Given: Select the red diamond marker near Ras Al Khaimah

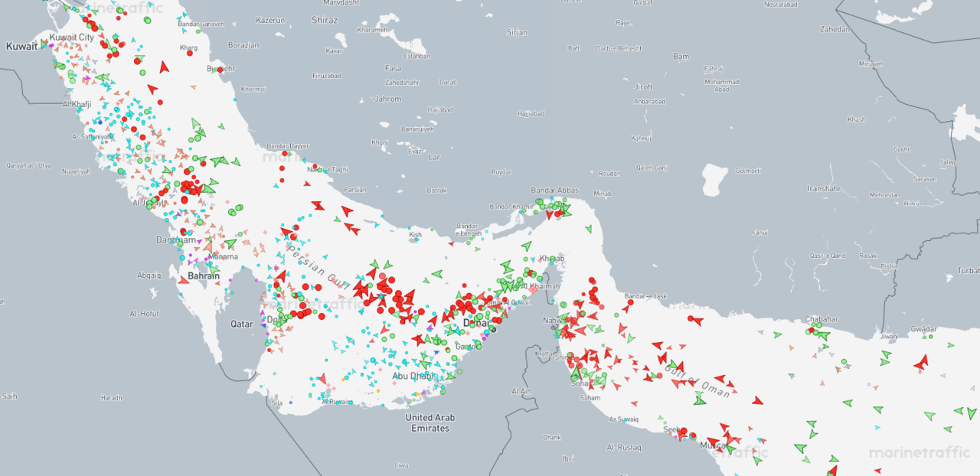Looking at the screenshot, I should (533, 289).
